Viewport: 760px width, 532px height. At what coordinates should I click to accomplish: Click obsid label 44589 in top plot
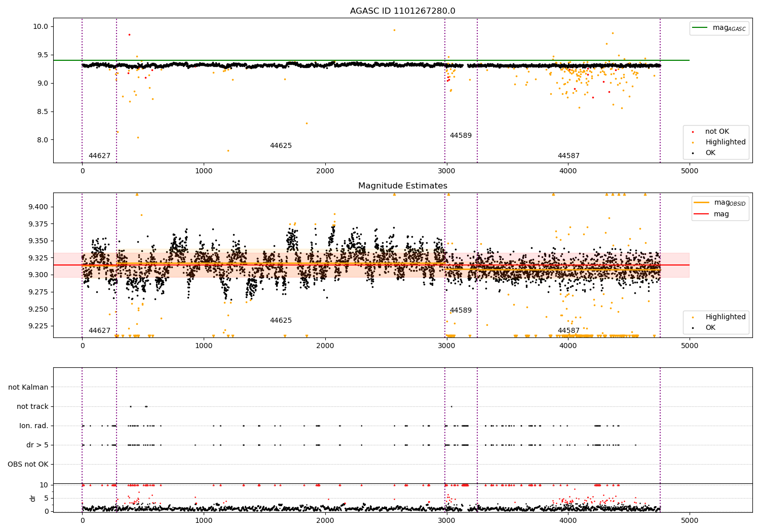[461, 136]
